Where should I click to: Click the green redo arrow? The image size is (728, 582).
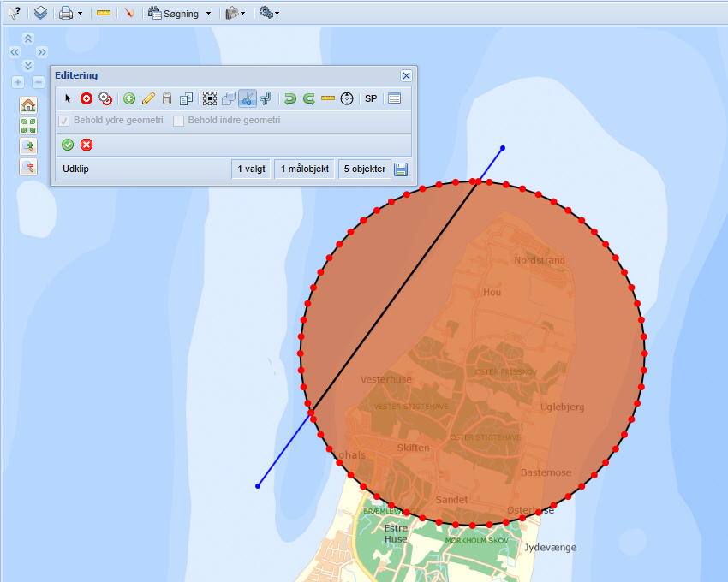pyautogui.click(x=308, y=98)
